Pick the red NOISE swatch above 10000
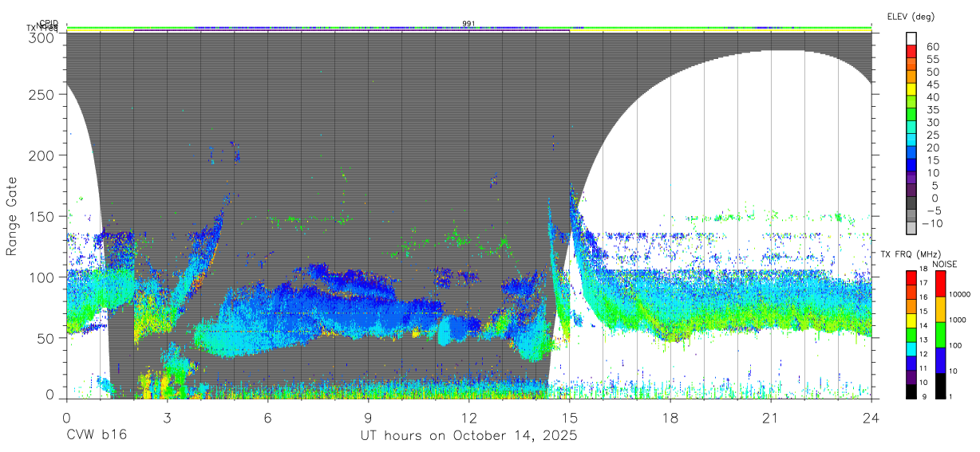The width and height of the screenshot is (980, 452). point(940,284)
